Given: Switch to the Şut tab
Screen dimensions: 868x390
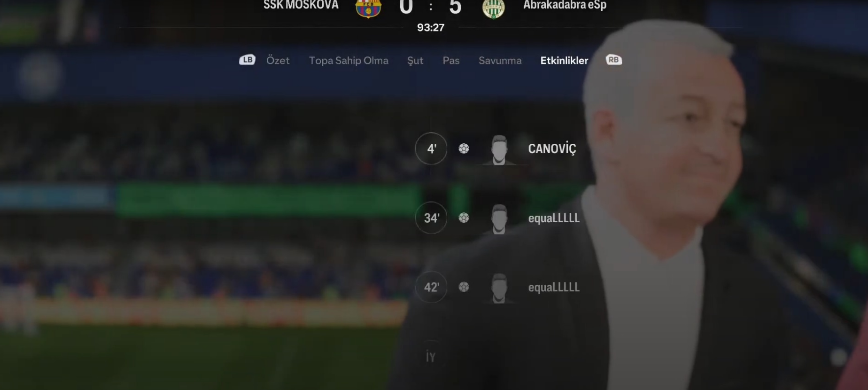Looking at the screenshot, I should (415, 61).
